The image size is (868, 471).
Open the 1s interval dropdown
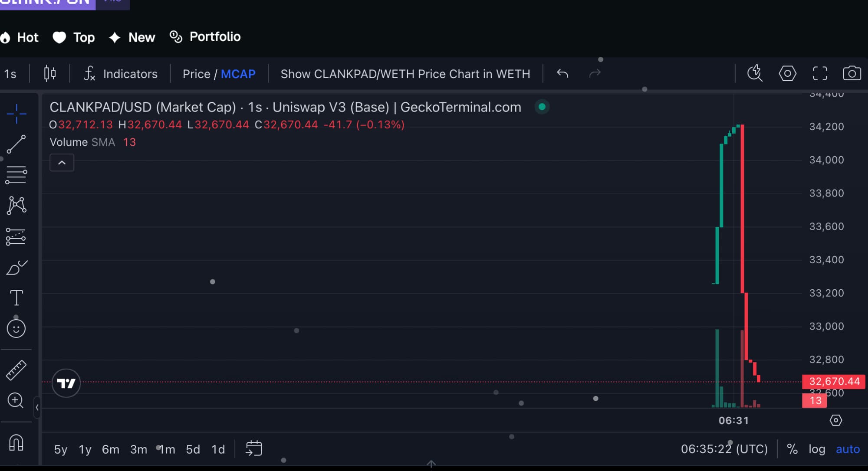[10, 74]
